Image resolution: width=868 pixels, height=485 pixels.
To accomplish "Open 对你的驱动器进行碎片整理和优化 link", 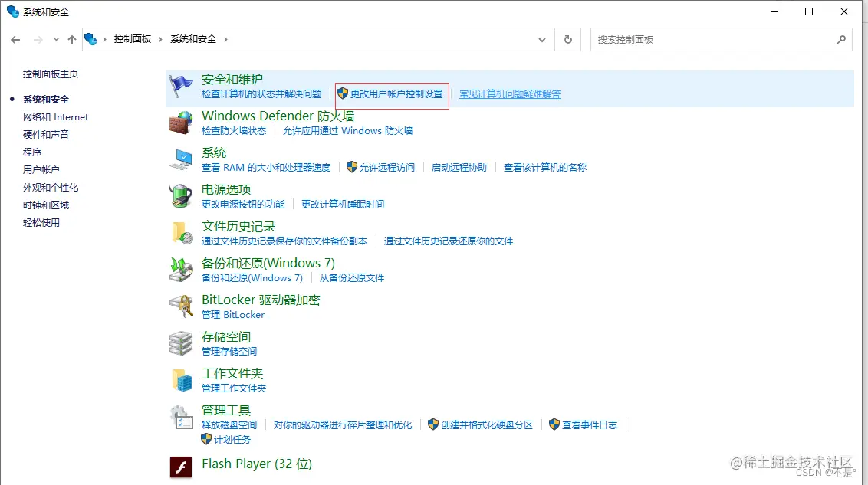I will pyautogui.click(x=343, y=424).
